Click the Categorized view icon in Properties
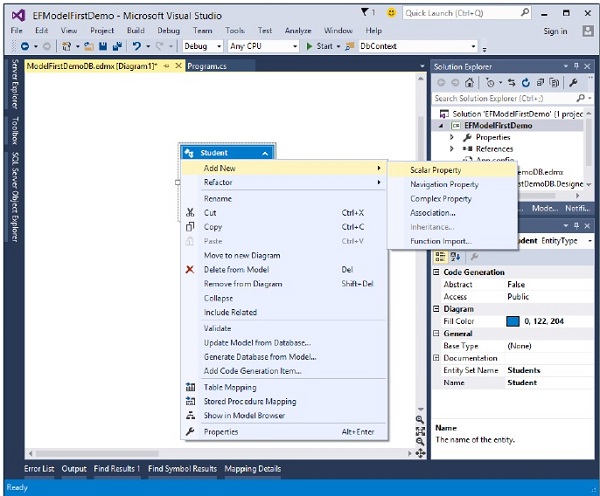The width and height of the screenshot is (600, 496). 440,256
